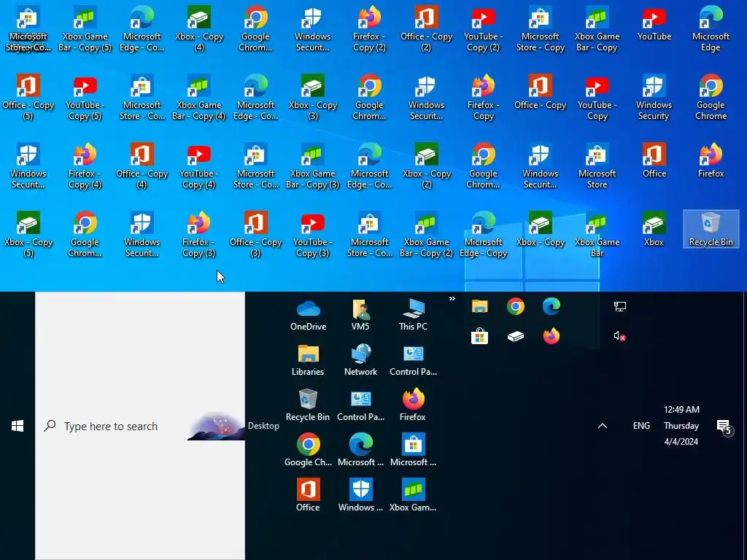
Task: Click the Desktop toolbar label on the taskbar
Action: (263, 426)
